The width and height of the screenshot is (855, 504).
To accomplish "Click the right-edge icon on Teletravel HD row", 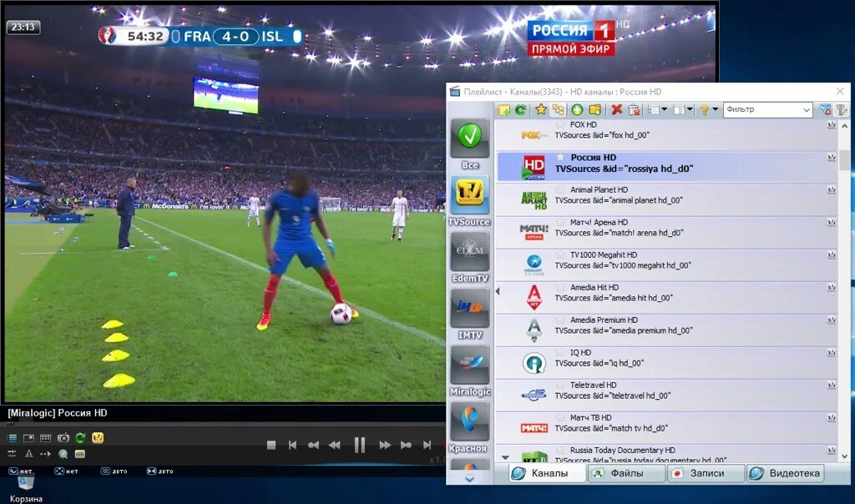I will pyautogui.click(x=831, y=386).
